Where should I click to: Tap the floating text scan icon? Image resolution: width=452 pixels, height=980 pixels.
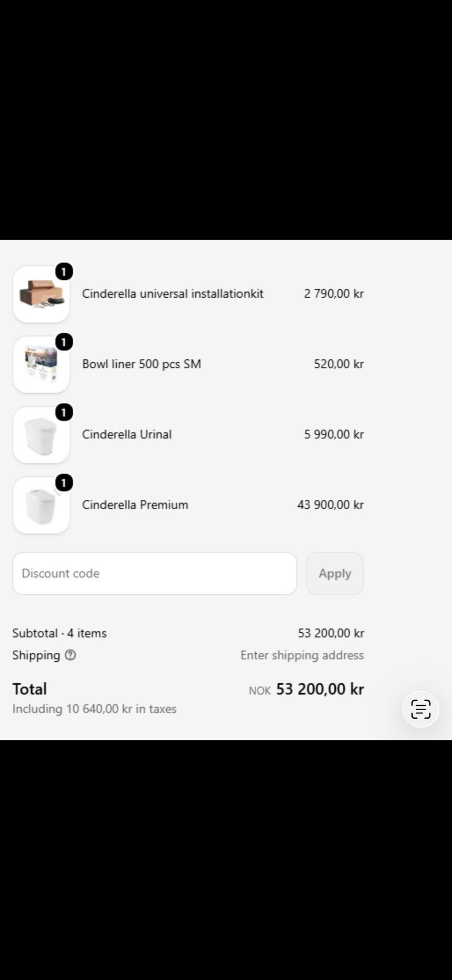coord(420,709)
